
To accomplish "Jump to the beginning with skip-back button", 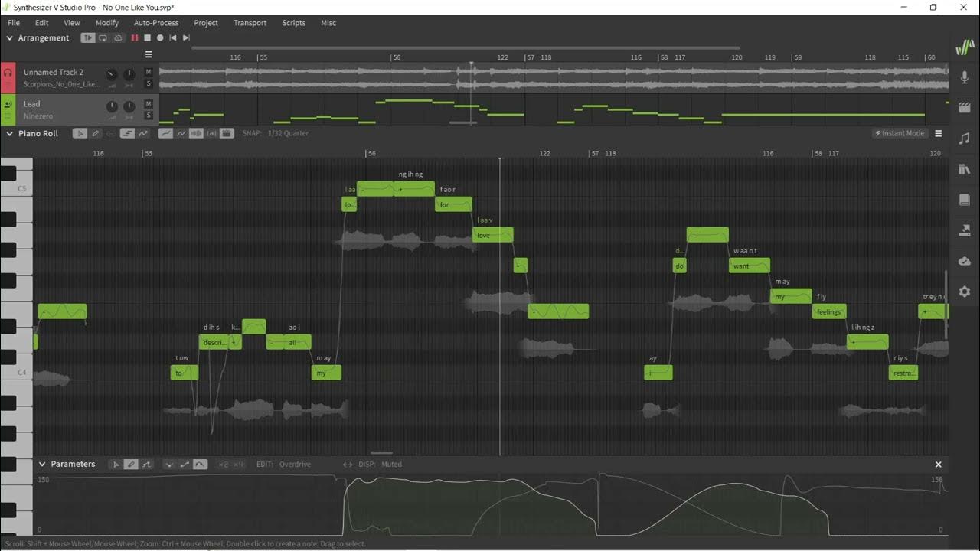I will (173, 37).
